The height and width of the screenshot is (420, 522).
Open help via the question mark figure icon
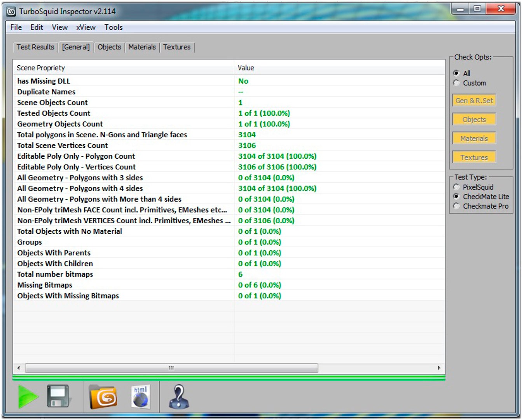tap(179, 397)
